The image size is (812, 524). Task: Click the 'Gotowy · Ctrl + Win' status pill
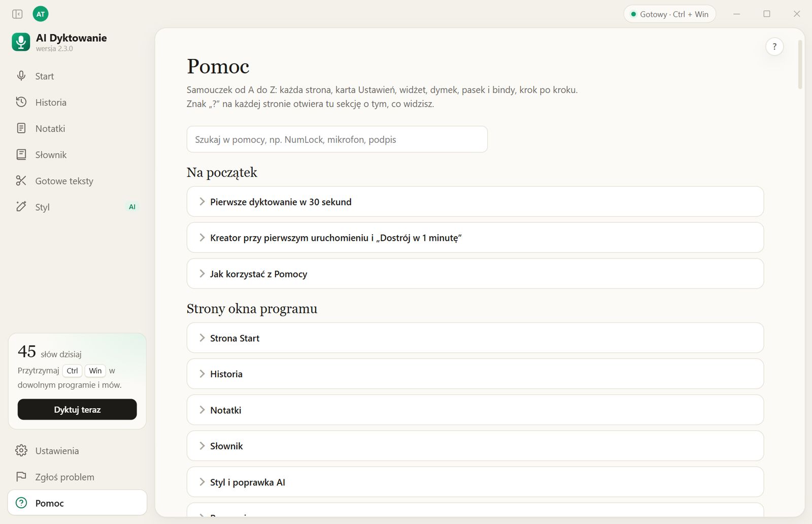coord(669,14)
